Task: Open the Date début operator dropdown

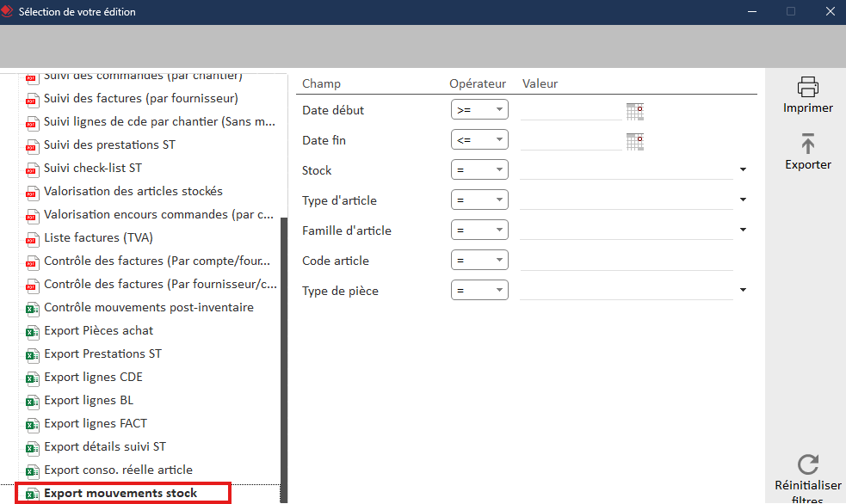Action: [479, 109]
